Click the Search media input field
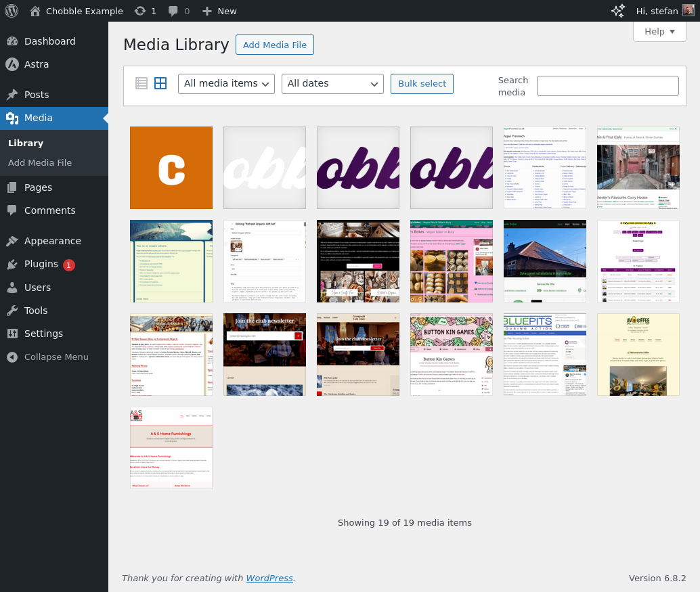The height and width of the screenshot is (592, 700). coord(607,86)
